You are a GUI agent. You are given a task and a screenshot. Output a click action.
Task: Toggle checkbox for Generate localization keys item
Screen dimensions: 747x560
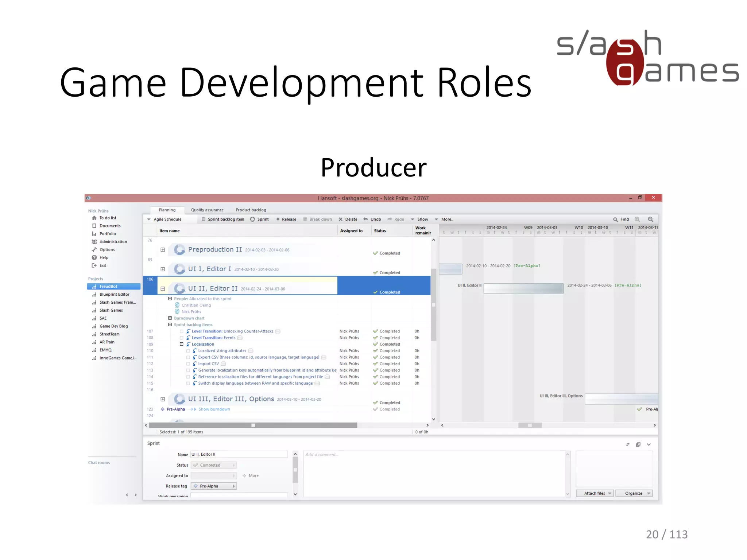click(x=188, y=370)
